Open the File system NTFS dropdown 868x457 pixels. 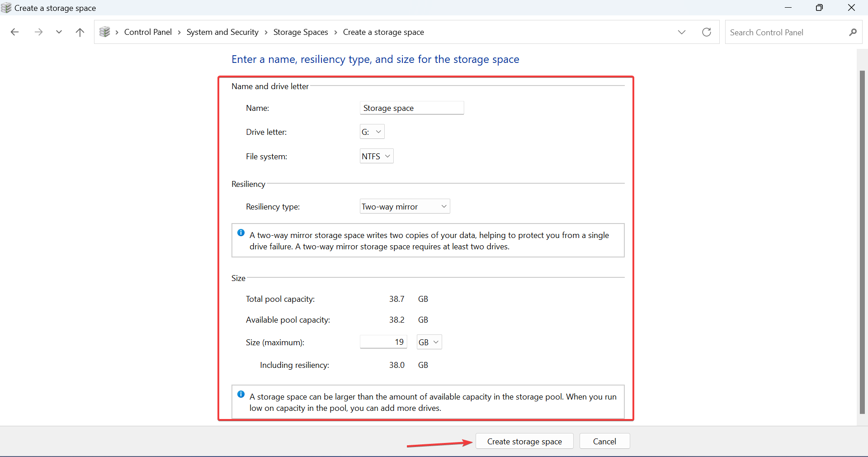[x=377, y=156]
